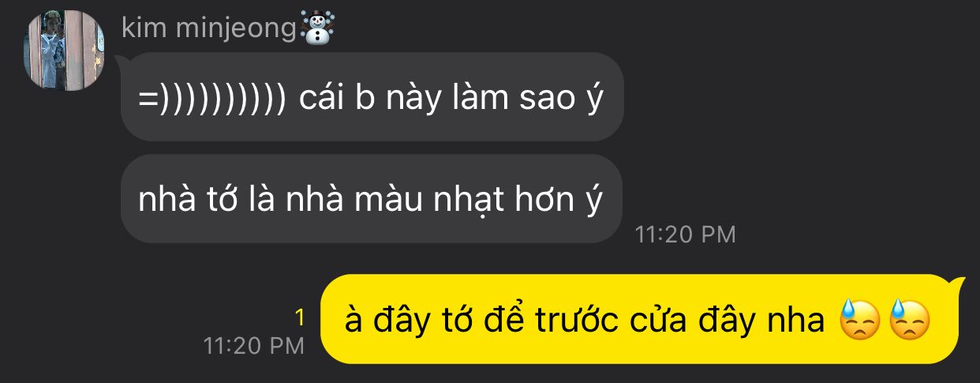Click the first sweat-face emoji in yellow bubble
The image size is (980, 383).
860,320
